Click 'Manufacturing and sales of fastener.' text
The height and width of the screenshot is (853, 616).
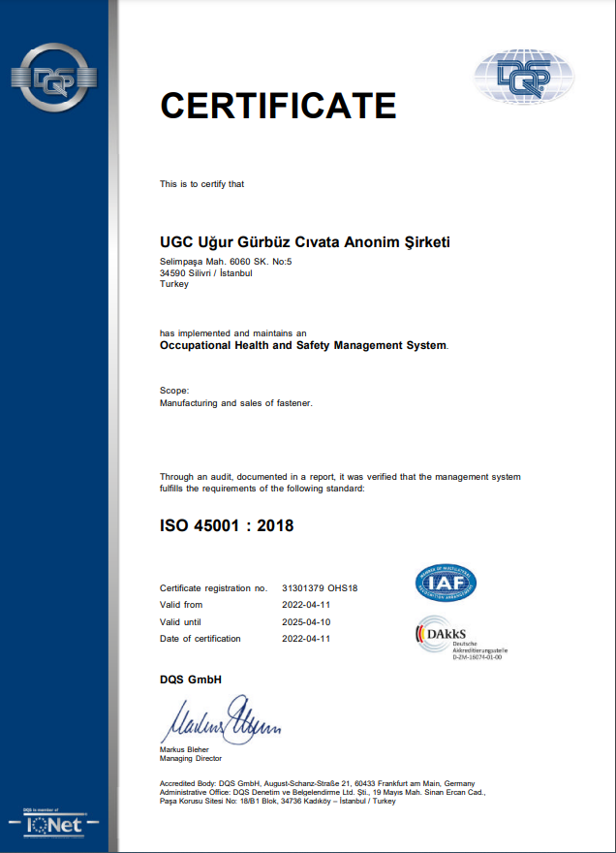coord(236,403)
